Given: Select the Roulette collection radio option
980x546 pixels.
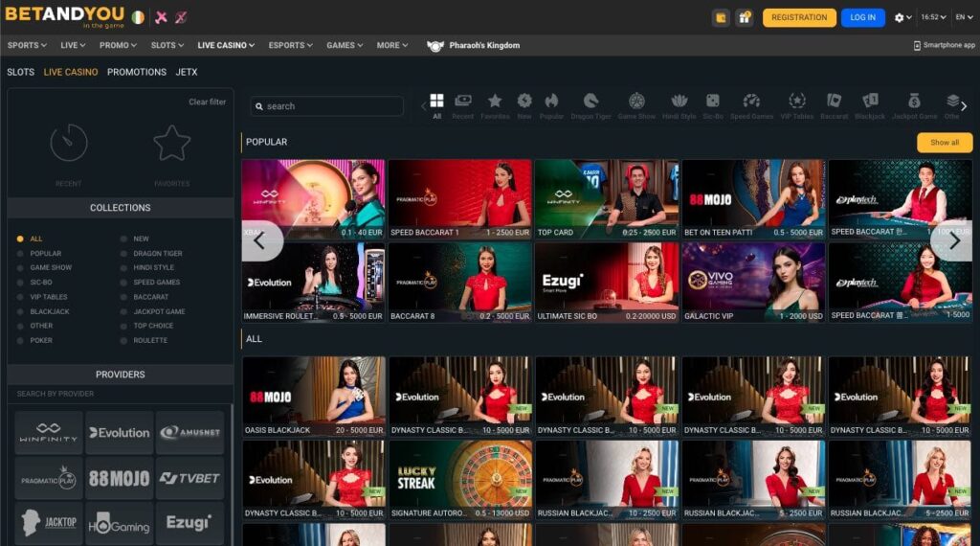Looking at the screenshot, I should click(x=123, y=340).
